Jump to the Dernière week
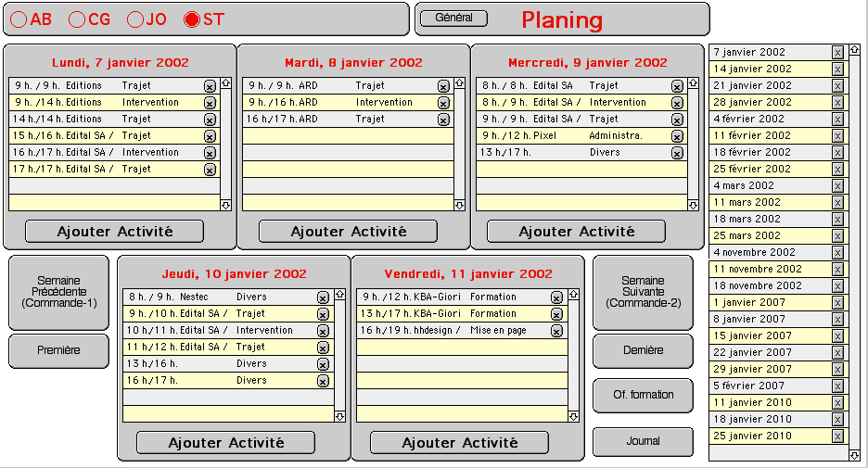The image size is (868, 468). [x=643, y=350]
